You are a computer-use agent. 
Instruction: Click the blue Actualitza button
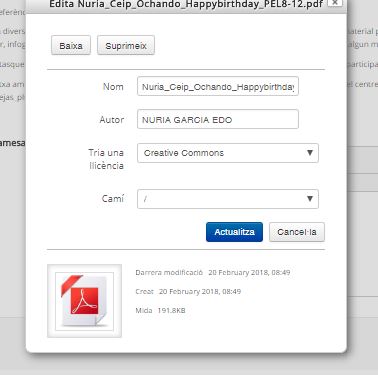(x=234, y=232)
